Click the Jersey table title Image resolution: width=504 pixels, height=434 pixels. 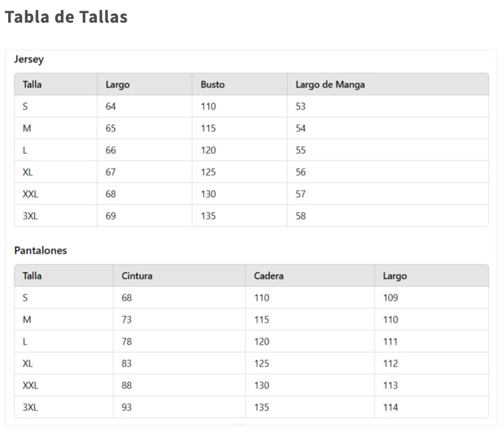coord(29,59)
